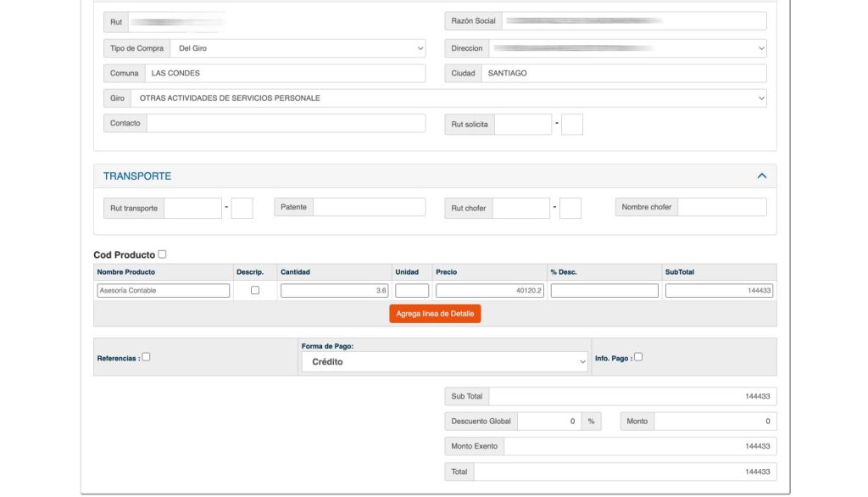Open the Direccion dropdown

click(x=627, y=49)
